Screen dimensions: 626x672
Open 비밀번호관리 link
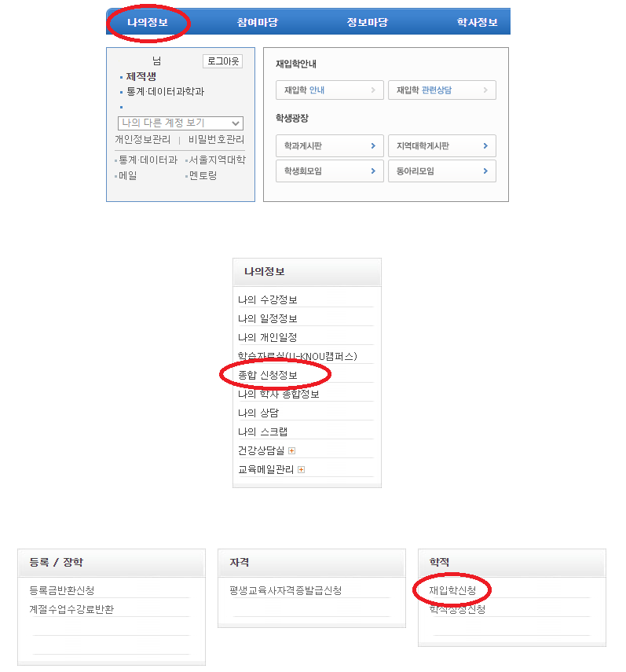click(216, 139)
